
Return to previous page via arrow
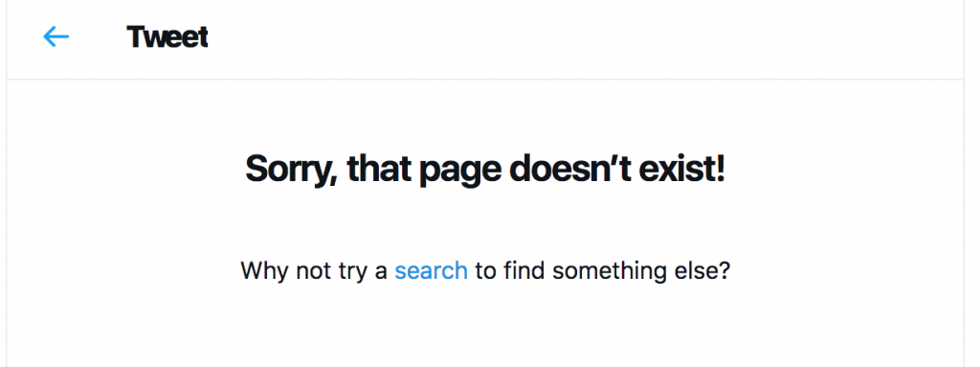(56, 37)
